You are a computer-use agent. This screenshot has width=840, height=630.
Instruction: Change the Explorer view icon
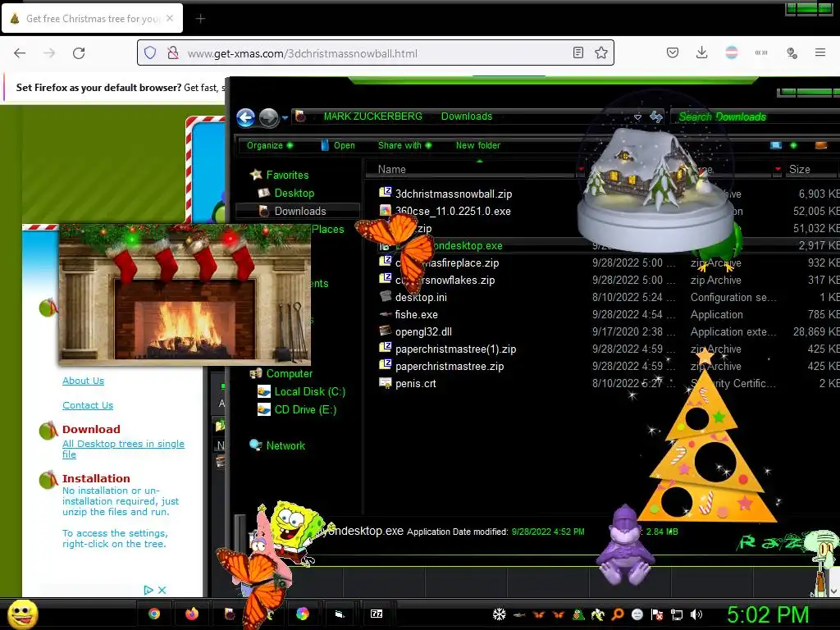click(x=776, y=145)
